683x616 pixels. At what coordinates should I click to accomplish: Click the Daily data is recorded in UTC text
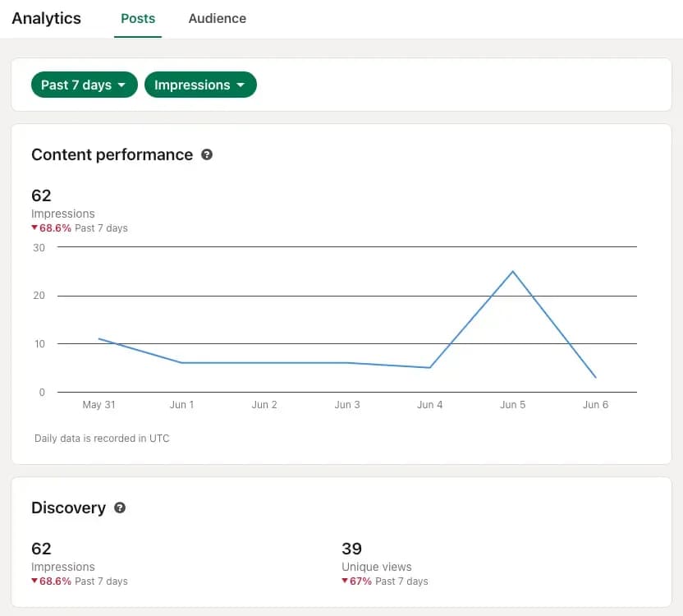coord(100,438)
